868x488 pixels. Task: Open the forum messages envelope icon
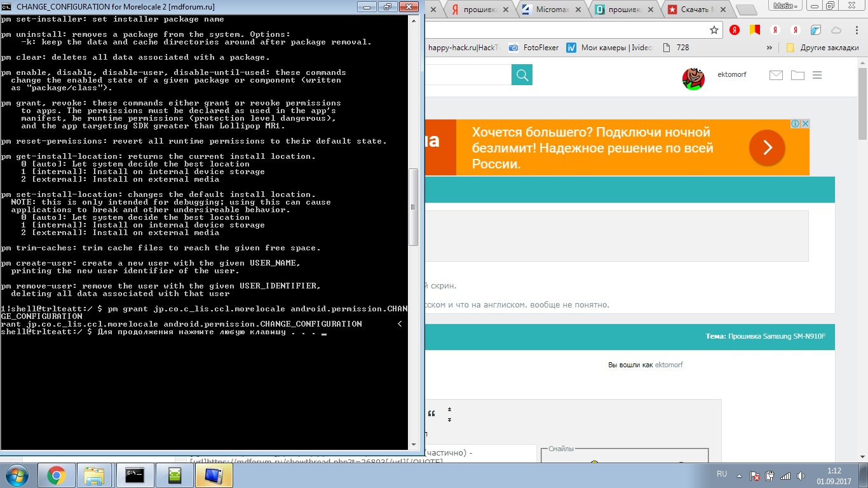[x=776, y=75]
